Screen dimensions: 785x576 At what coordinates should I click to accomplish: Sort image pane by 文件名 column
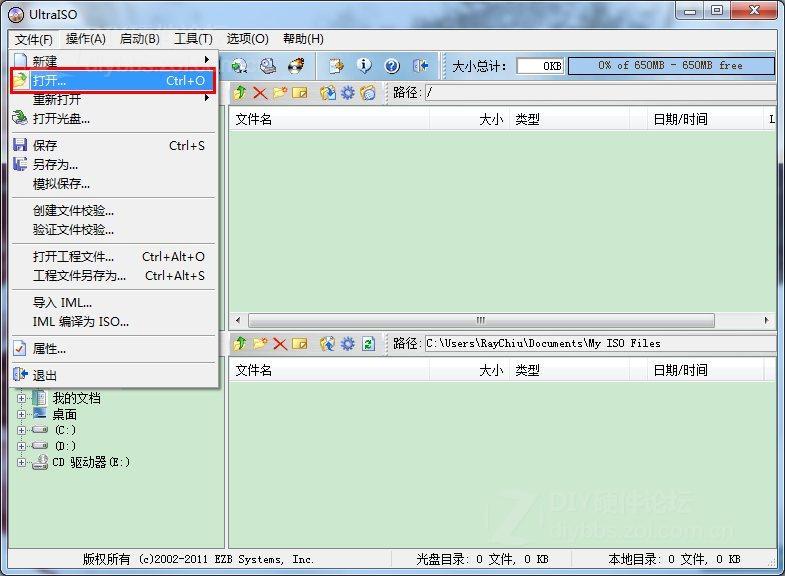(329, 119)
